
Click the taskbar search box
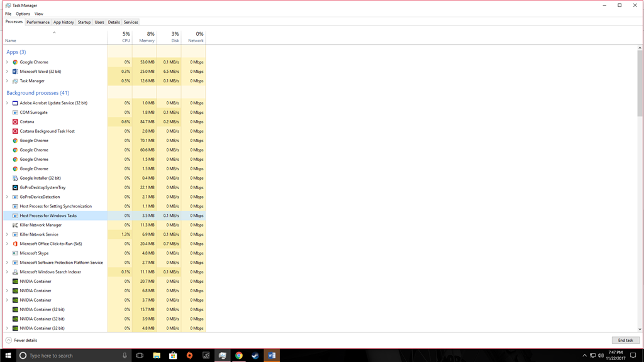tap(74, 356)
